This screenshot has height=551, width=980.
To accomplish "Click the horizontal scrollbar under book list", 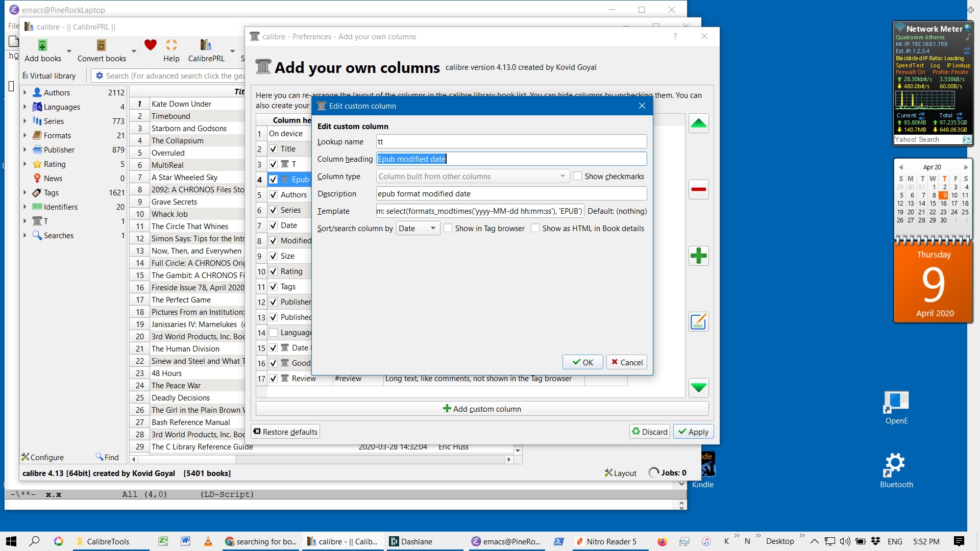I will coord(321,459).
